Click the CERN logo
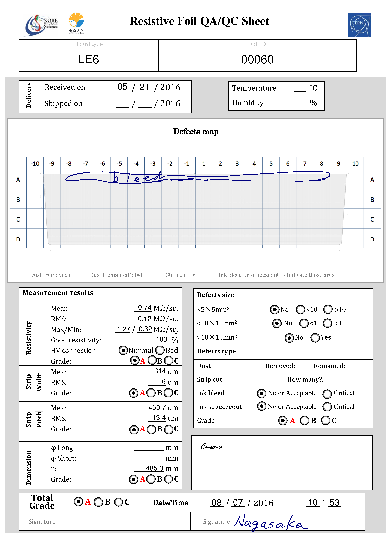 pos(359,25)
